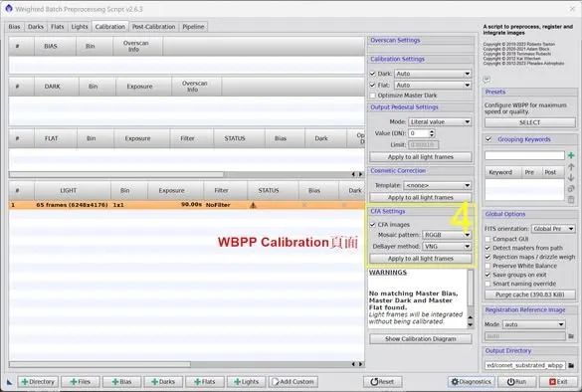The height and width of the screenshot is (392, 582).
Task: Disable Detect masters from path
Action: [487, 248]
